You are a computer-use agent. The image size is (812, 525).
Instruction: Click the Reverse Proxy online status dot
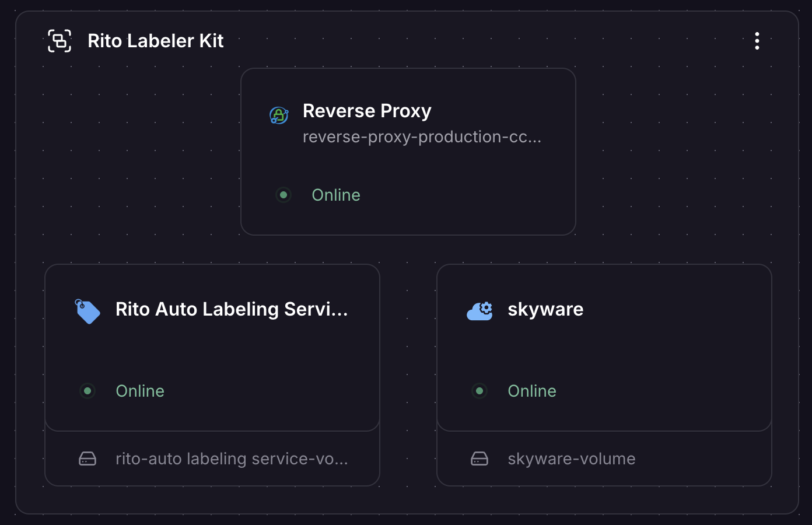point(283,195)
